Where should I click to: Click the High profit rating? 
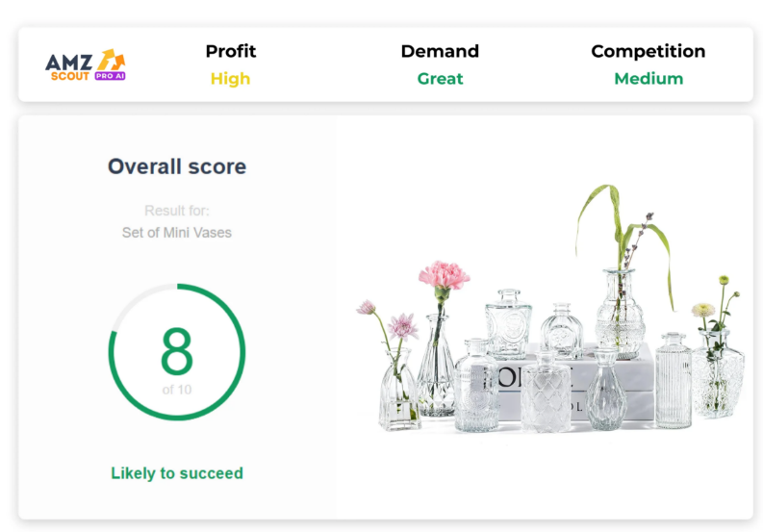coord(230,79)
